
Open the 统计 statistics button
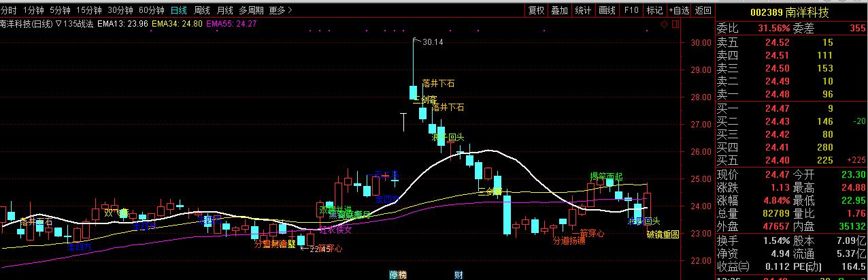point(583,10)
